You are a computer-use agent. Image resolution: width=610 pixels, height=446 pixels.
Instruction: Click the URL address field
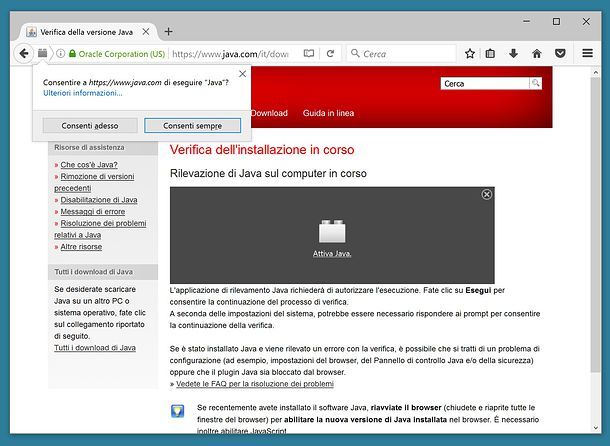point(230,54)
